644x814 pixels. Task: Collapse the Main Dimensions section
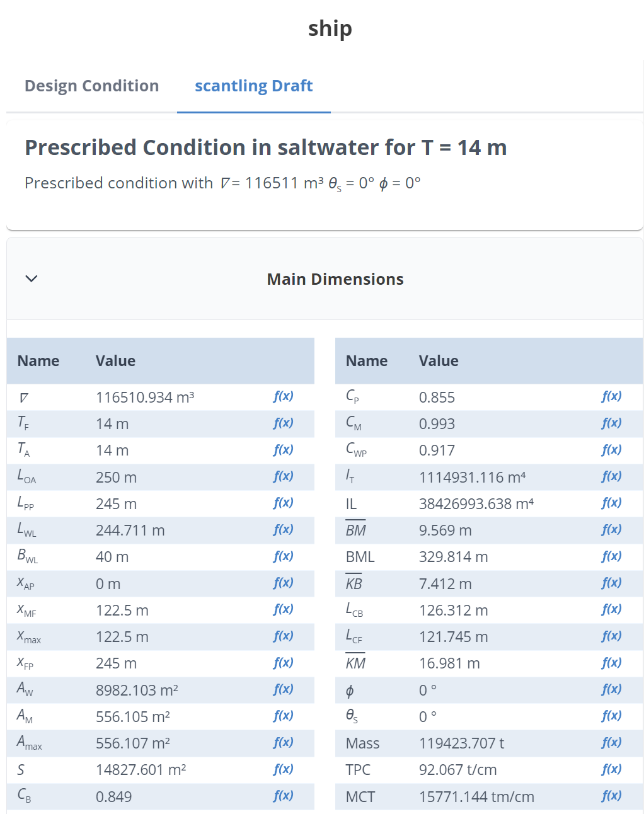click(x=31, y=278)
